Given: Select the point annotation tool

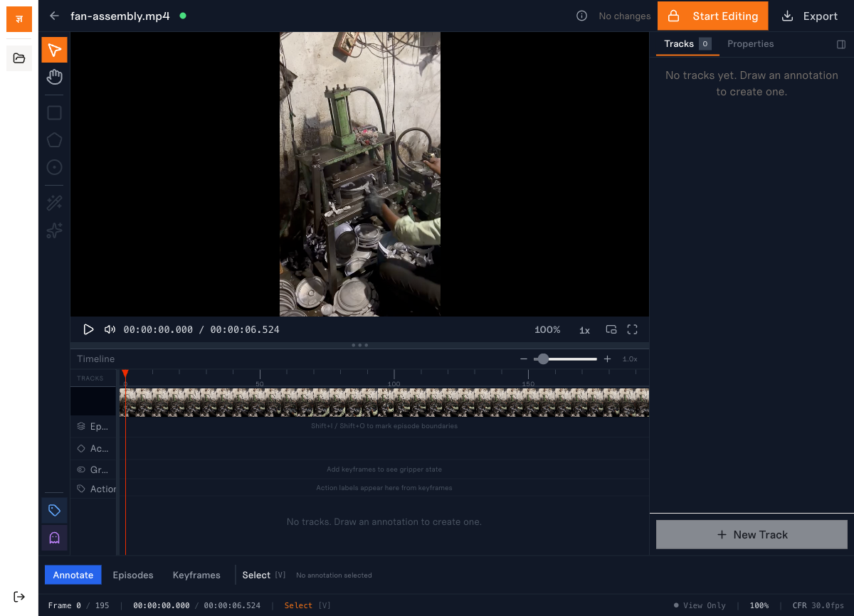Looking at the screenshot, I should point(54,167).
